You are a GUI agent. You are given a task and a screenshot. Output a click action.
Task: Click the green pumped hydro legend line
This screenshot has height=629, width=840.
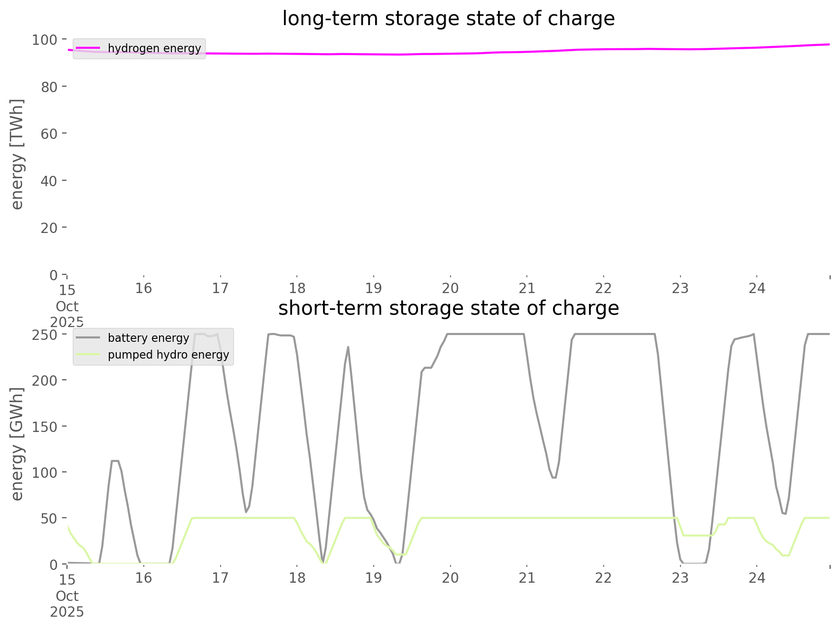[88, 355]
